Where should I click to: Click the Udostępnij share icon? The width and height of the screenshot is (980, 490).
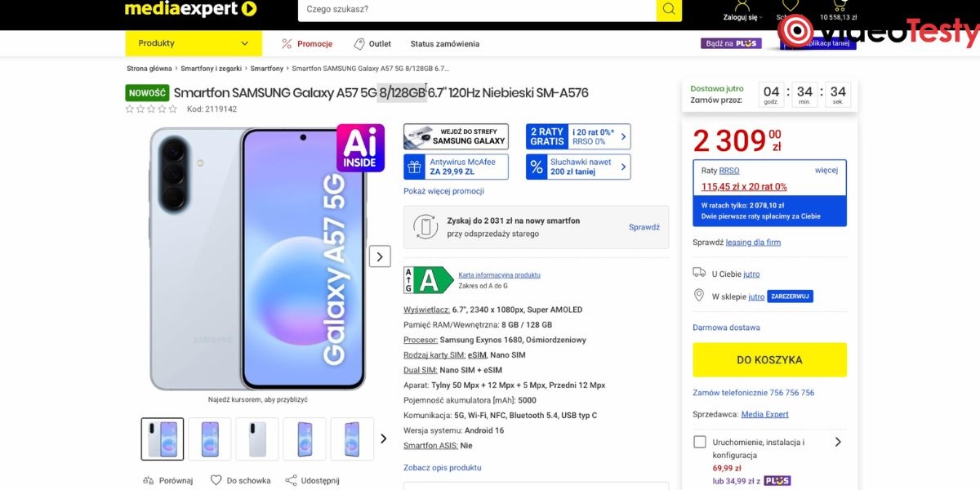(x=292, y=480)
